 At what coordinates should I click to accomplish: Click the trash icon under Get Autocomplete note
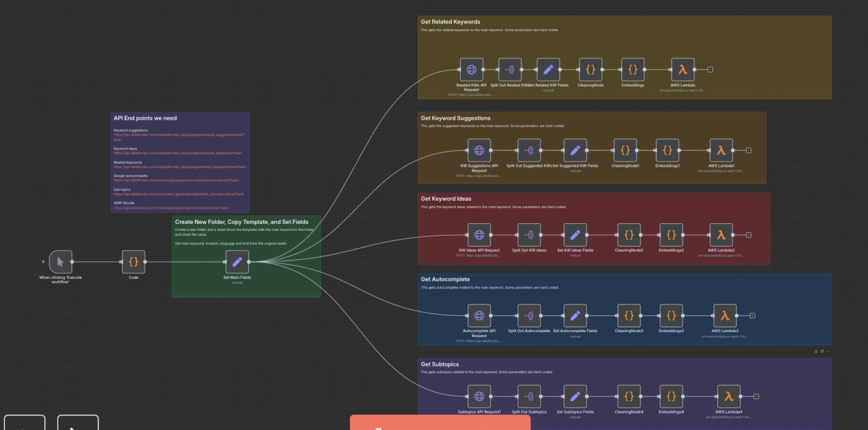click(x=816, y=350)
